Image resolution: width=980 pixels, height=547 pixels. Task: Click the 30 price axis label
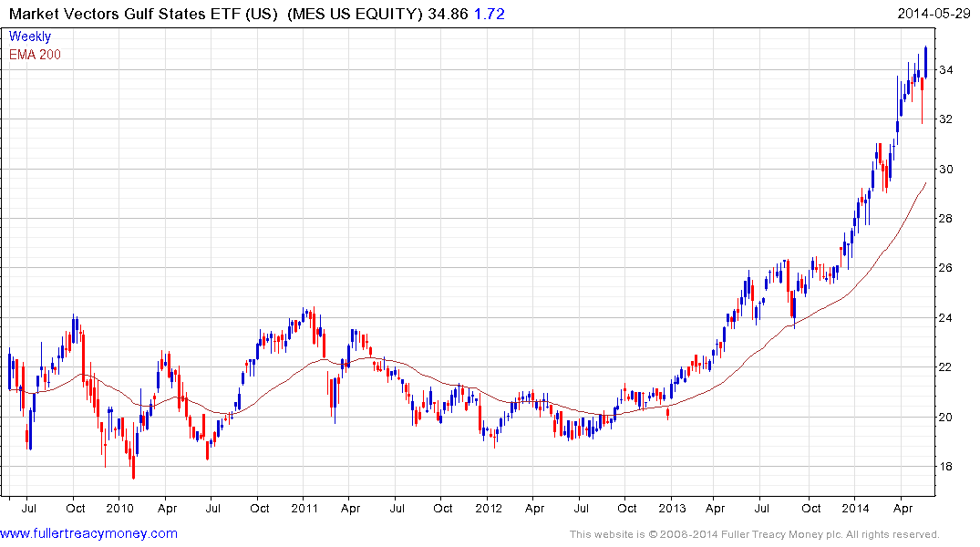click(x=945, y=169)
